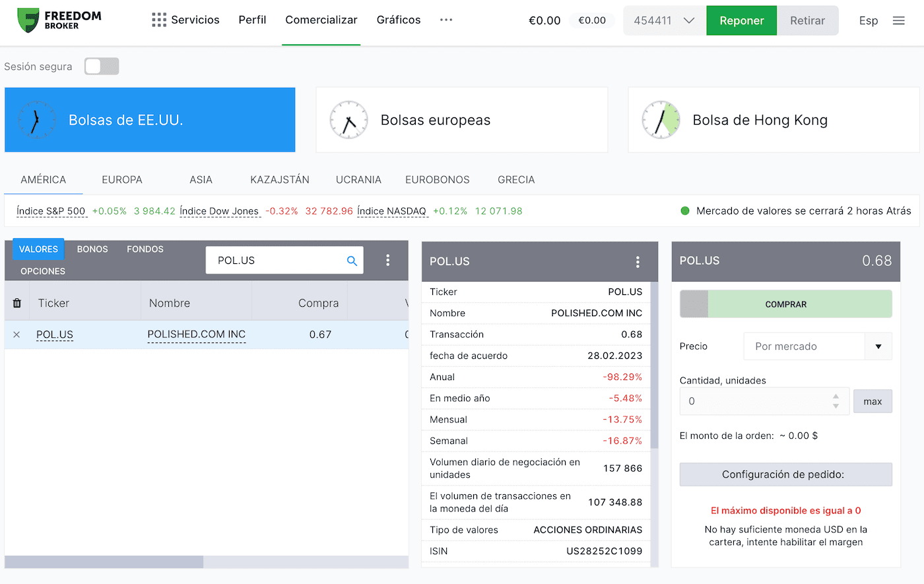Click the details panel vertical scrollbar
This screenshot has height=584, width=924.
click(654, 365)
